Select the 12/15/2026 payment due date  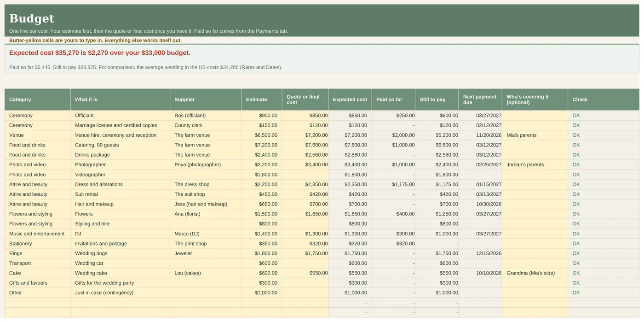click(480, 253)
